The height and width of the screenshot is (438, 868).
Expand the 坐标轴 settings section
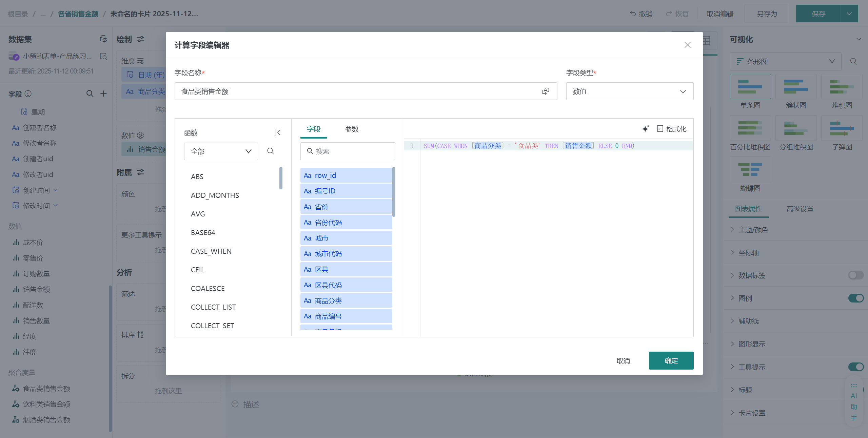click(x=748, y=253)
